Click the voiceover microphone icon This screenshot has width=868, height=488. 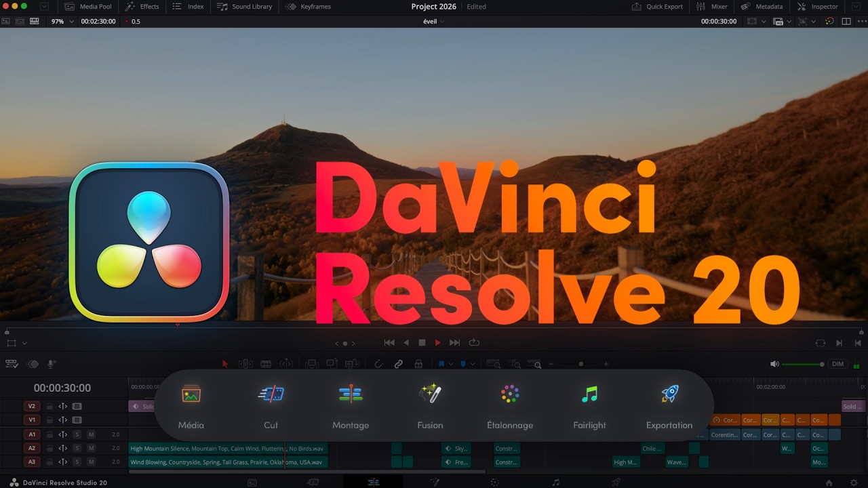tap(52, 364)
